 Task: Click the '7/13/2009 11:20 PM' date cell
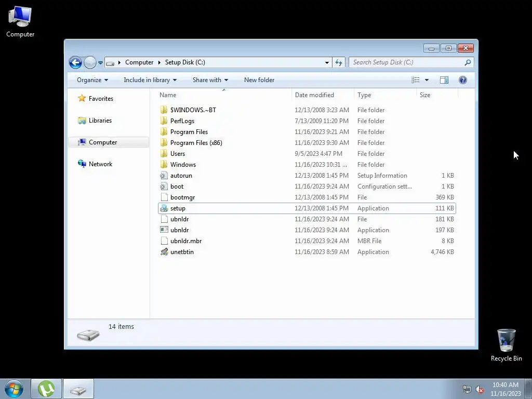(x=321, y=121)
